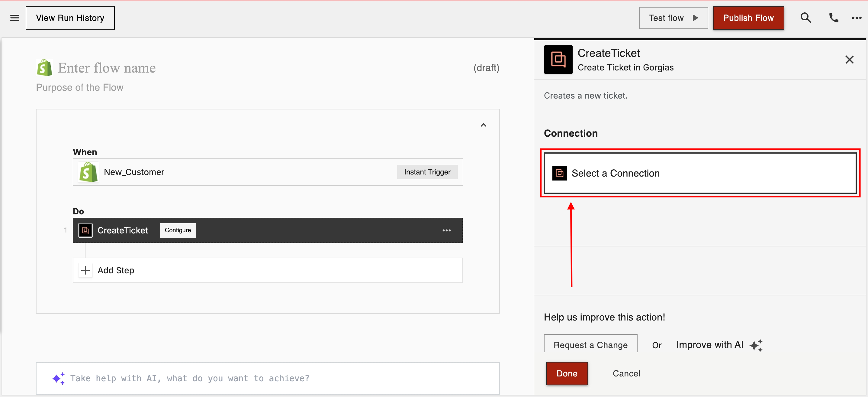Focus the AI help prompt field
868x397 pixels.
pos(268,379)
